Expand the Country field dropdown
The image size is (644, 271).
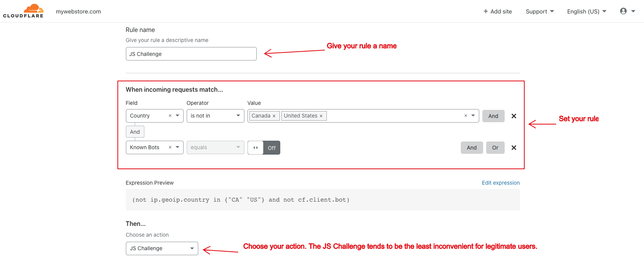click(x=177, y=116)
